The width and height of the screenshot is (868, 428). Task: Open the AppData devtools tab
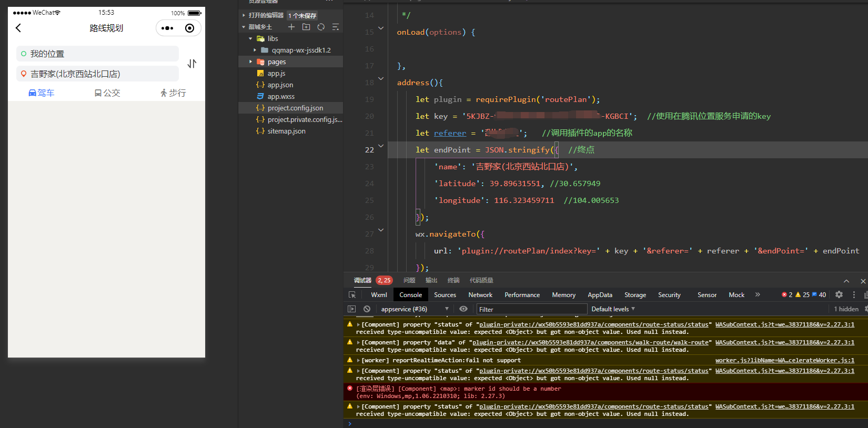tap(600, 295)
